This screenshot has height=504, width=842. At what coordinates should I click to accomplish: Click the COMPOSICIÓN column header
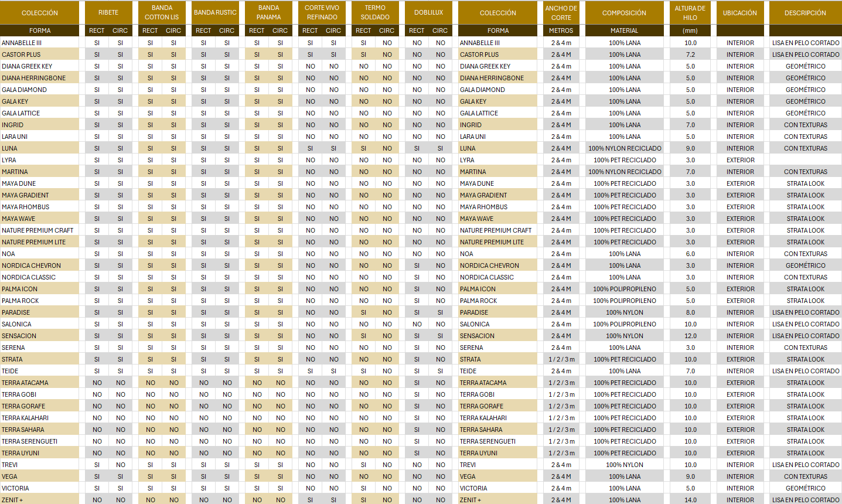coord(624,12)
